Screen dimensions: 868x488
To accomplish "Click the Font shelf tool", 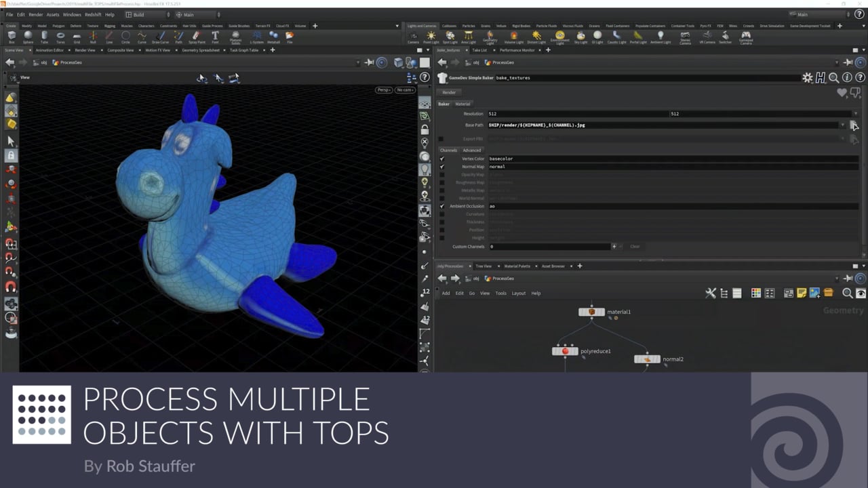I will [x=215, y=37].
